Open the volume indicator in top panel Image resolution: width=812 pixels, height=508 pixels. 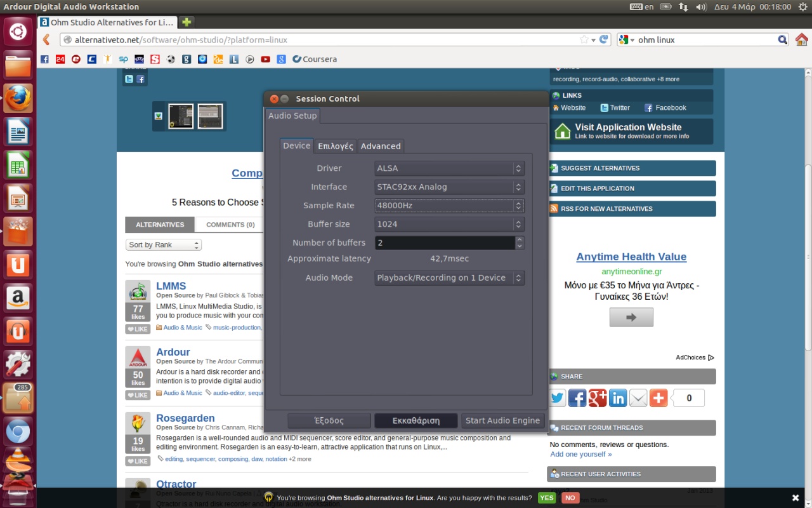(701, 7)
